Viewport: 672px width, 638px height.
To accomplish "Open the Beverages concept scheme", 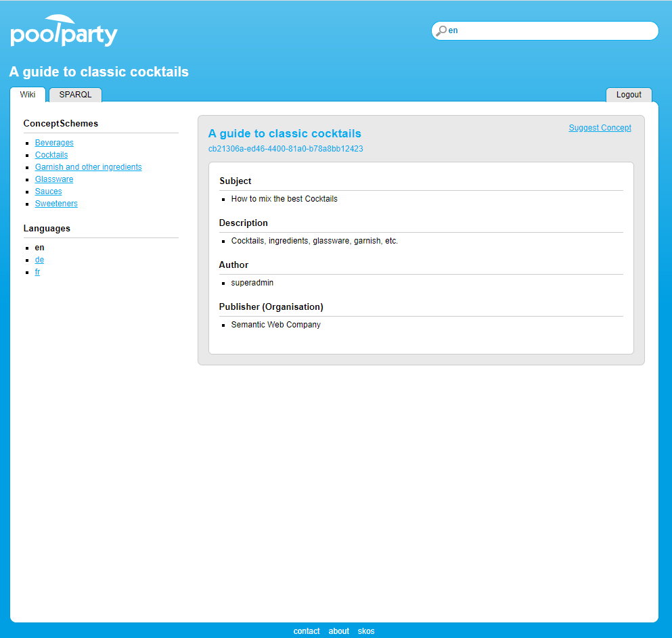I will [x=54, y=143].
